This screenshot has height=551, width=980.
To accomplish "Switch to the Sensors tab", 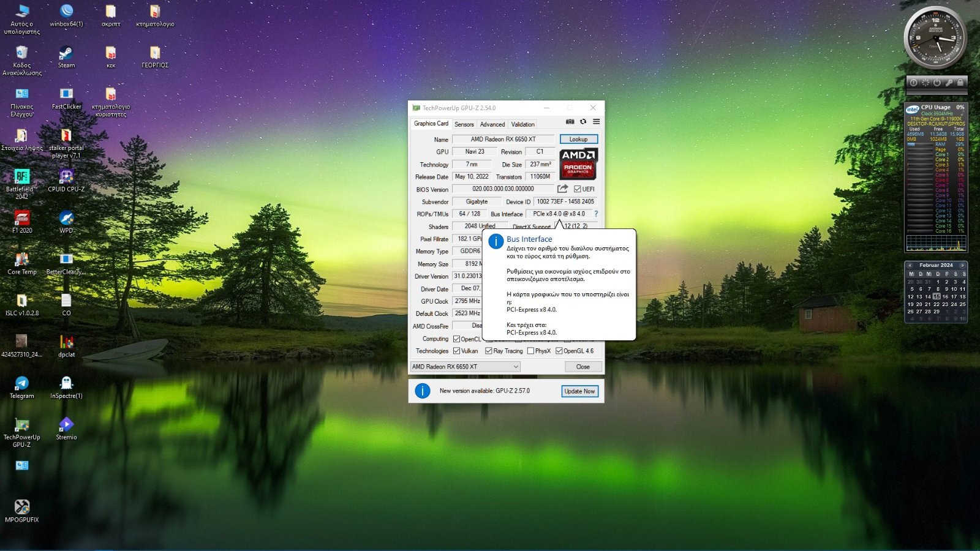I will pos(464,124).
